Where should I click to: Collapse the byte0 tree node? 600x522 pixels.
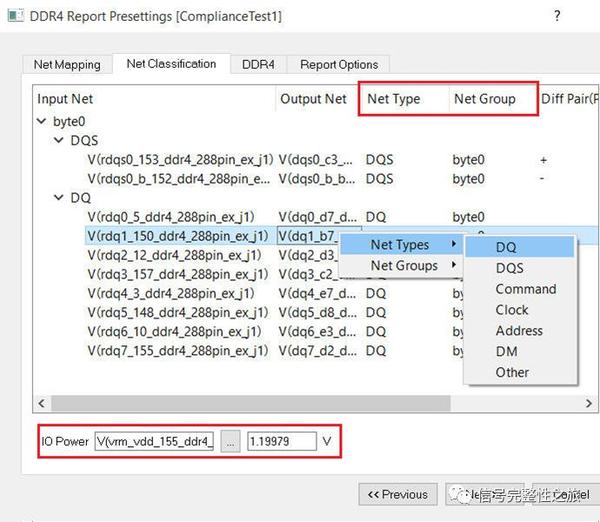(42, 121)
